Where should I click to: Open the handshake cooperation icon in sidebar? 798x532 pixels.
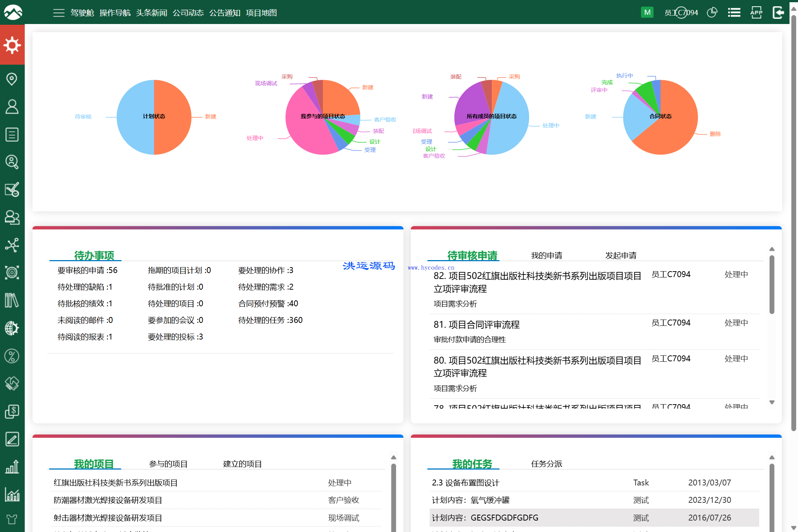(x=12, y=383)
